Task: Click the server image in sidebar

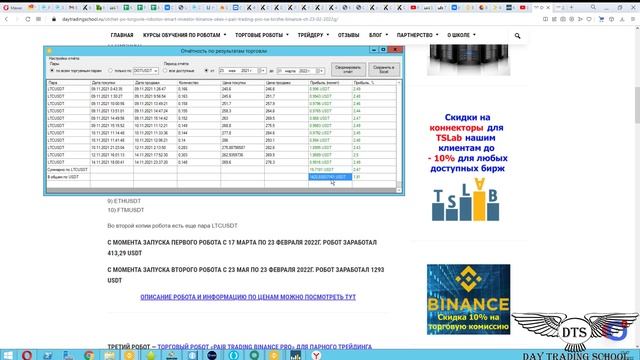Action: point(468,60)
